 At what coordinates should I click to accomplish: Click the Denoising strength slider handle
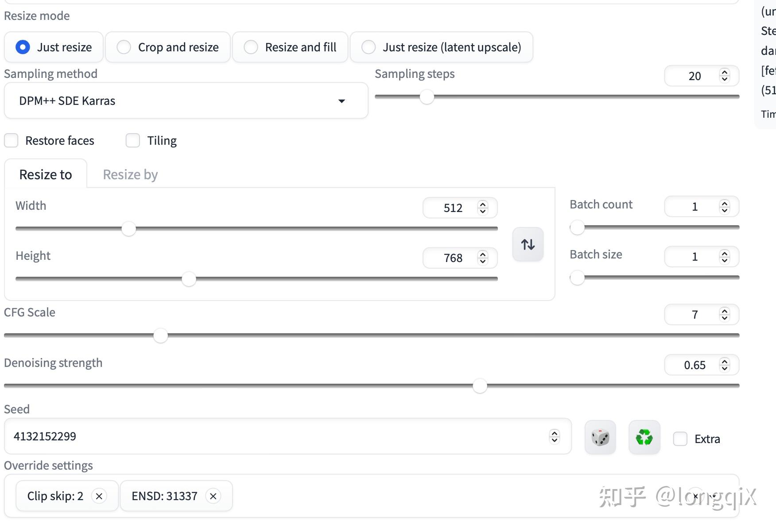coord(480,386)
